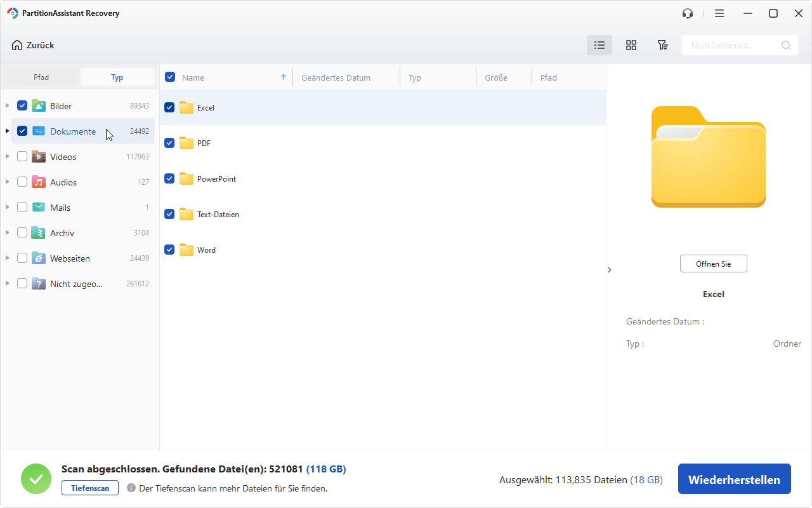Uncheck the Excel folder checkbox
The image size is (812, 508).
point(169,108)
